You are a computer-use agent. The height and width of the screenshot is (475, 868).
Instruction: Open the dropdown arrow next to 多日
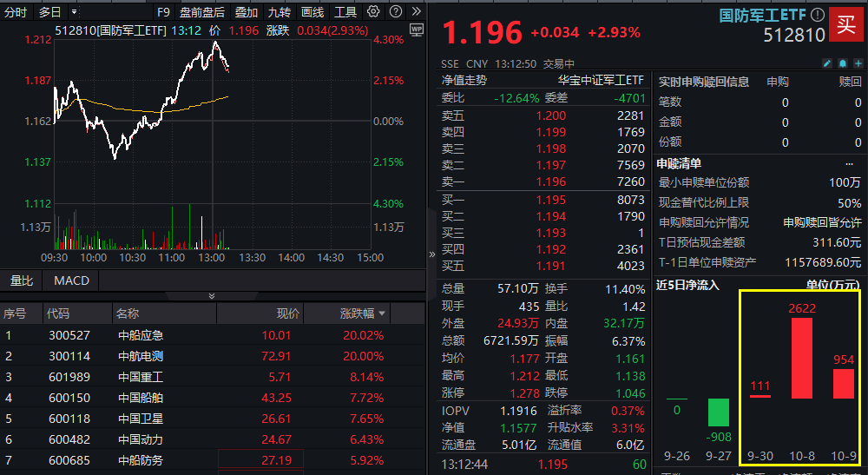pos(73,12)
